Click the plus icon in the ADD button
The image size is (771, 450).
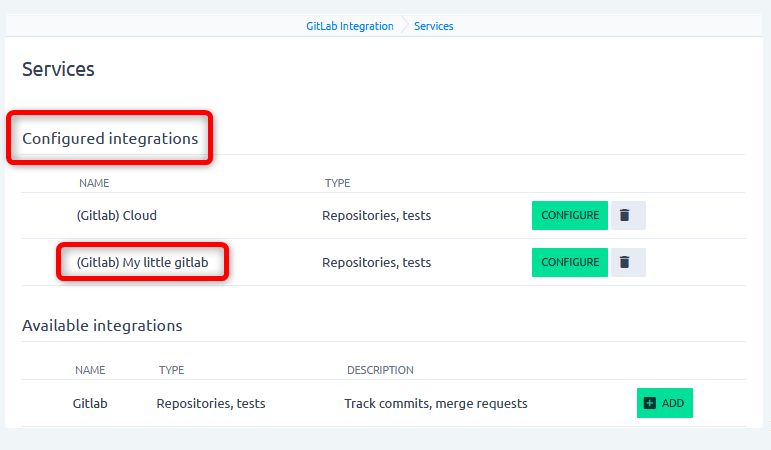tap(650, 403)
